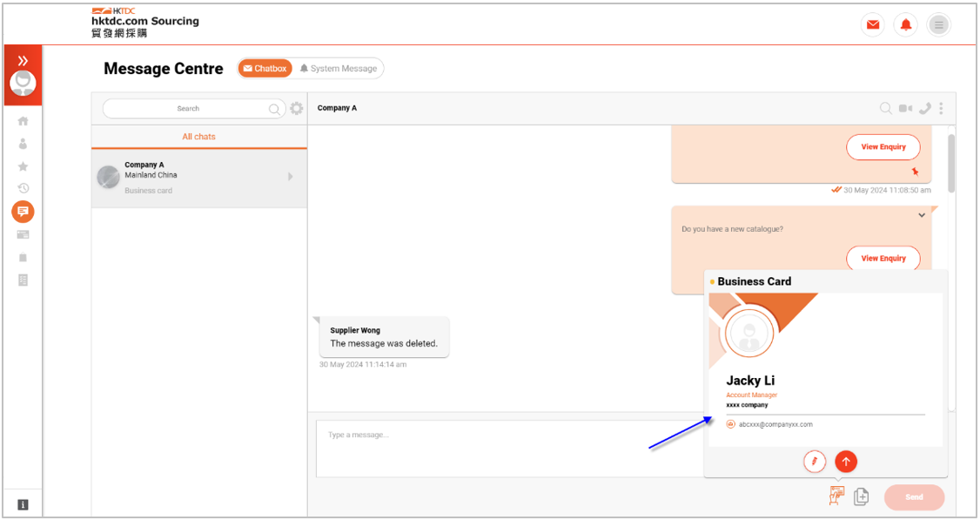Open chat settings gear icon

tap(296, 108)
